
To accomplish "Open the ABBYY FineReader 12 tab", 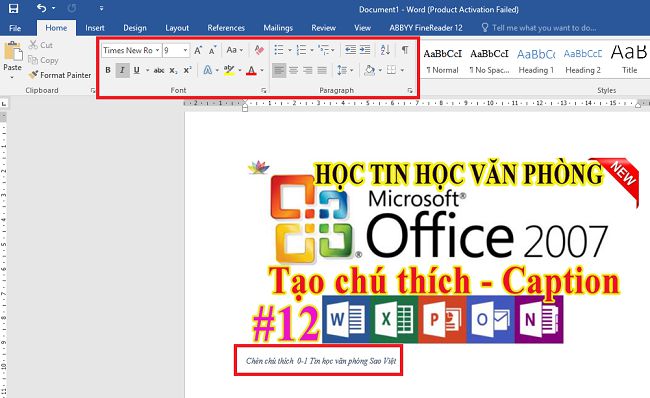I will pyautogui.click(x=426, y=28).
